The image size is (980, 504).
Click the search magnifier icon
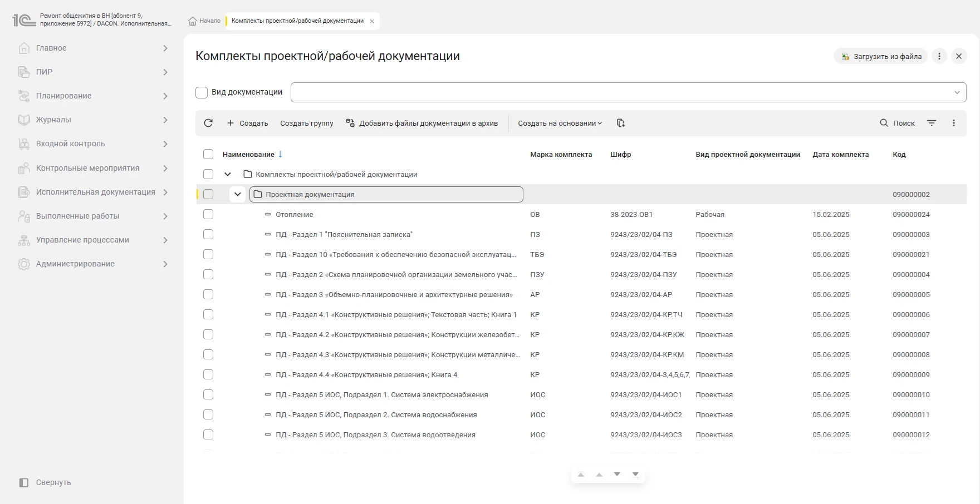(x=884, y=123)
